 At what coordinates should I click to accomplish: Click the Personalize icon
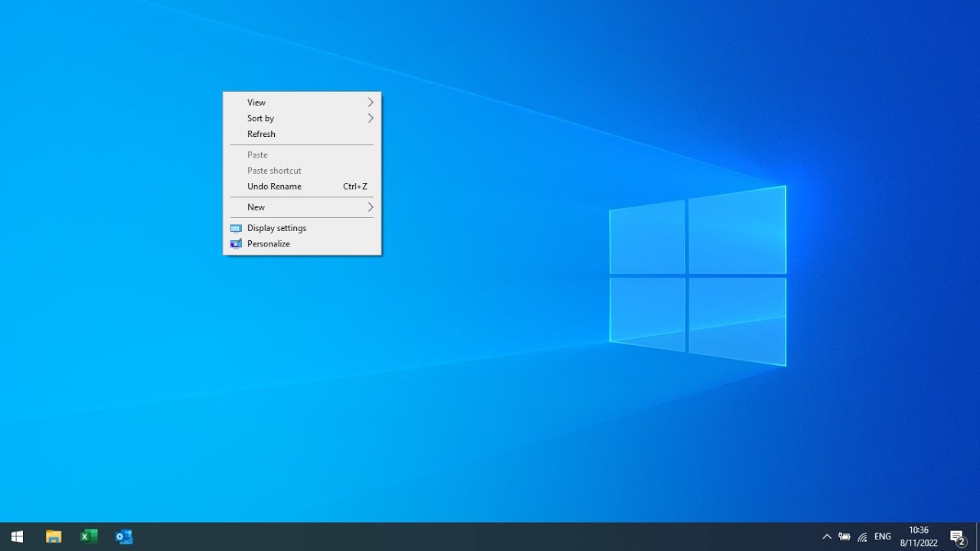coord(236,243)
